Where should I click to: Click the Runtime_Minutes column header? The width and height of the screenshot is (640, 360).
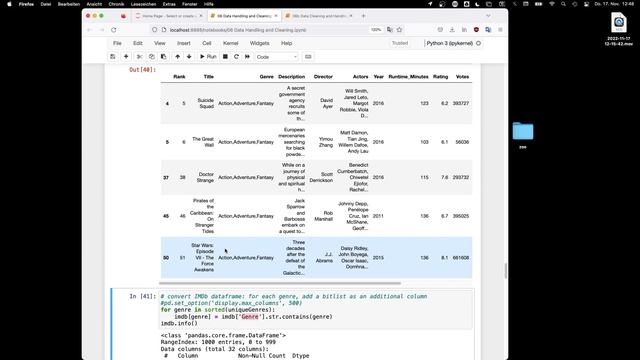(x=408, y=77)
